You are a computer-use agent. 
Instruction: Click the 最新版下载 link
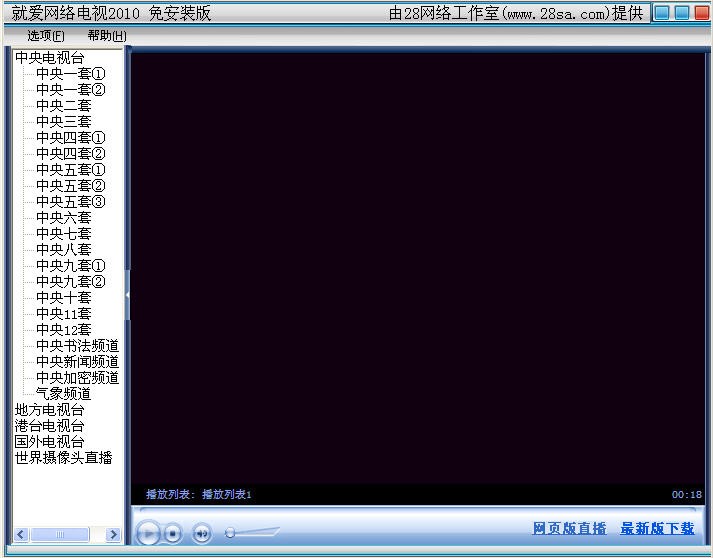pyautogui.click(x=657, y=528)
